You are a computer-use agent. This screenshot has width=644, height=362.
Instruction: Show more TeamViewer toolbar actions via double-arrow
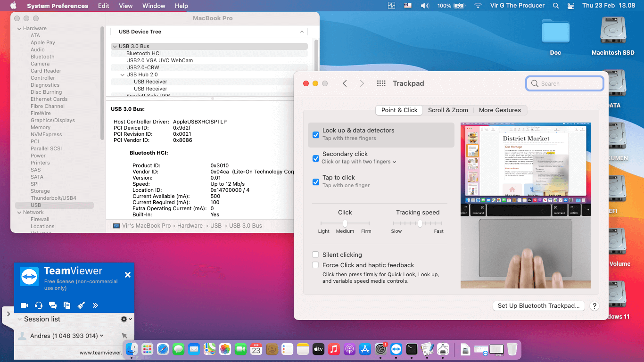(95, 305)
